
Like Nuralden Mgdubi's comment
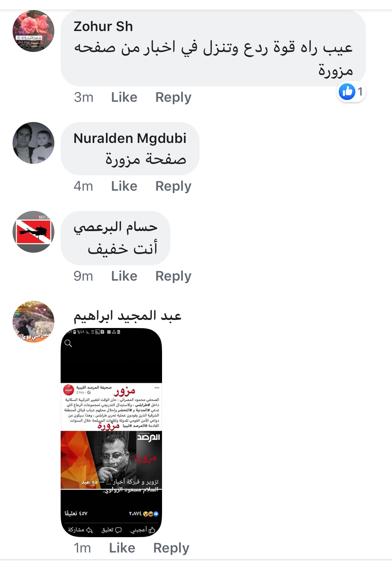pyautogui.click(x=124, y=186)
